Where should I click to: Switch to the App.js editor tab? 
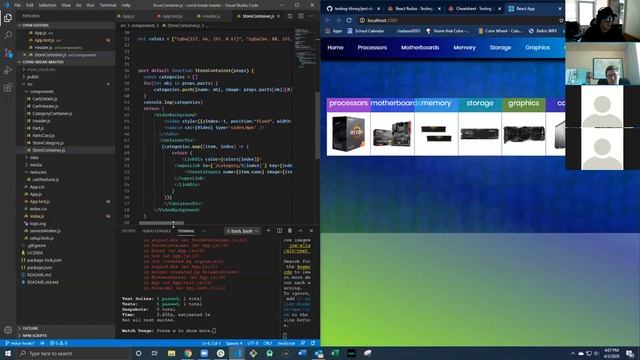[128, 16]
